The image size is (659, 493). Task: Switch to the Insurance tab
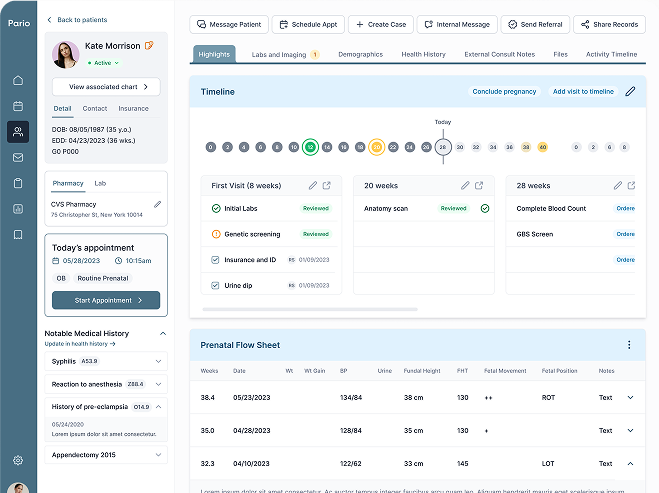[133, 108]
